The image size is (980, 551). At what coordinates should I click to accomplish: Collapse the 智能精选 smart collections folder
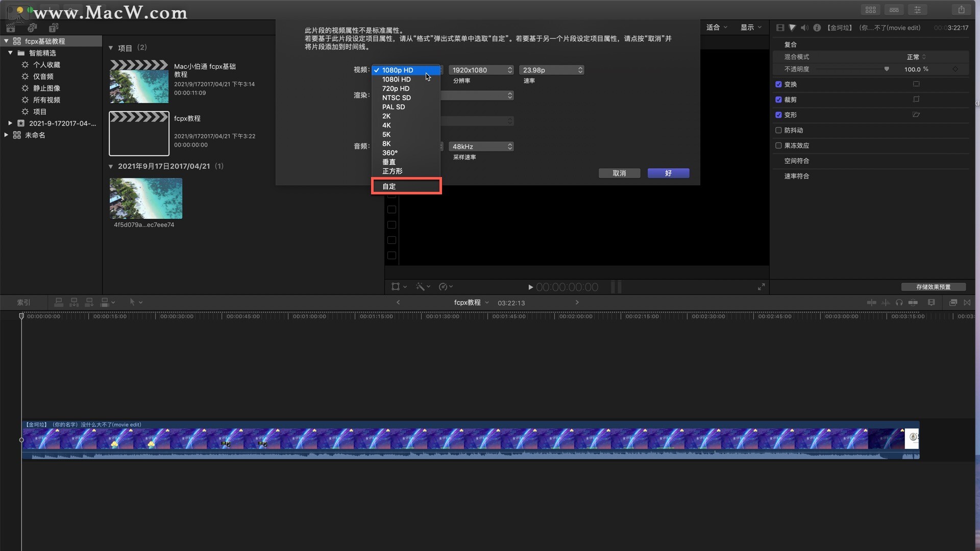pos(10,53)
